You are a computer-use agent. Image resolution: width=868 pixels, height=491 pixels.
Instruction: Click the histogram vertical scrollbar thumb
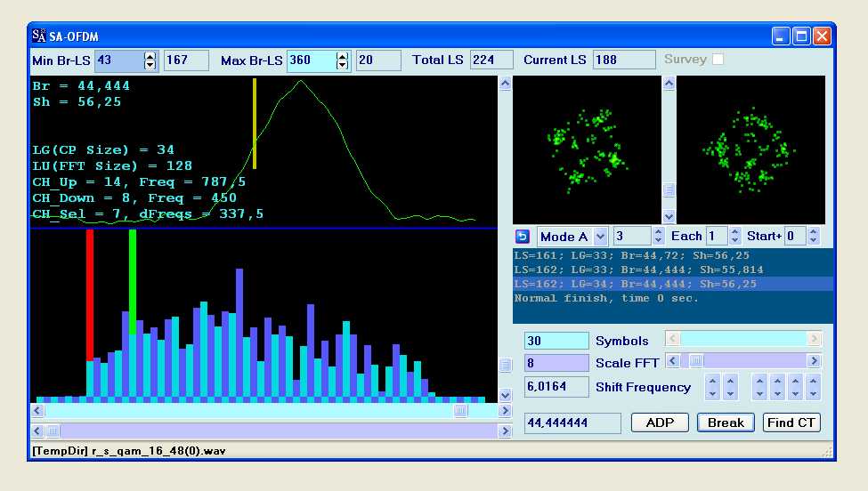506,365
